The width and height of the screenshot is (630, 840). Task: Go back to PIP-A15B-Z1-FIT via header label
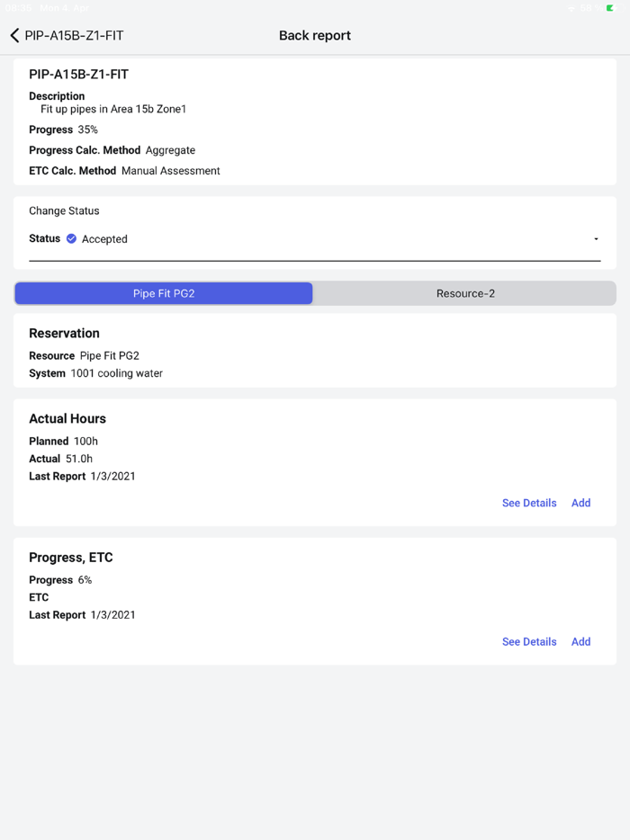click(x=74, y=36)
